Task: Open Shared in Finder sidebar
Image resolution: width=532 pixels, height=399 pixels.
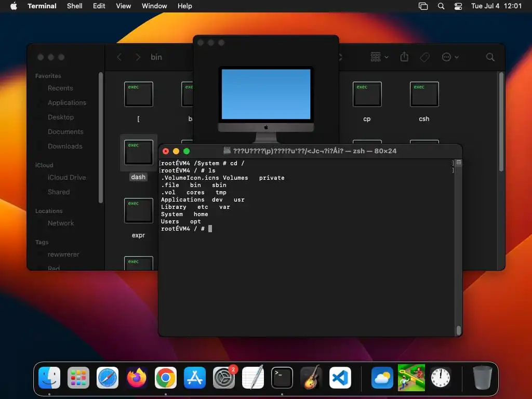Action: pyautogui.click(x=59, y=192)
